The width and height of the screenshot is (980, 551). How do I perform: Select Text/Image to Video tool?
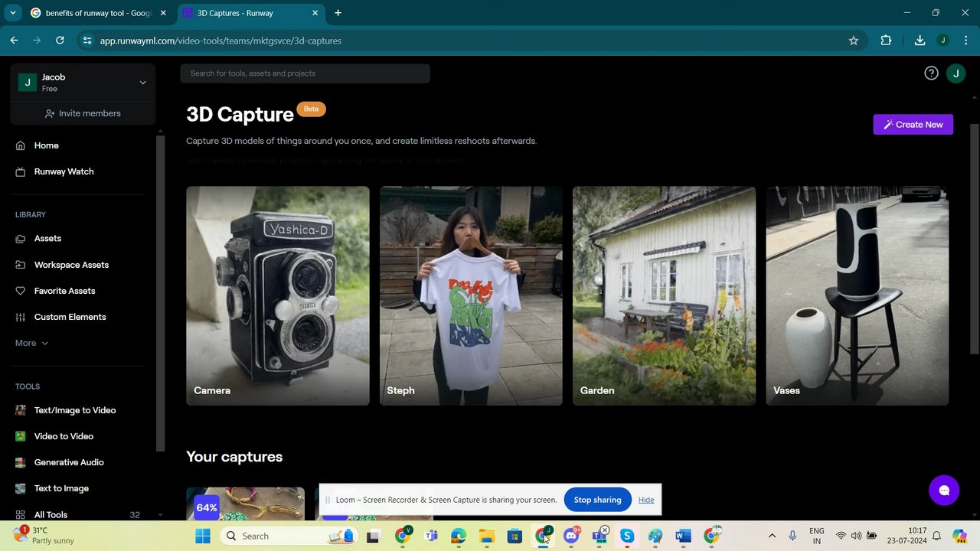(74, 410)
